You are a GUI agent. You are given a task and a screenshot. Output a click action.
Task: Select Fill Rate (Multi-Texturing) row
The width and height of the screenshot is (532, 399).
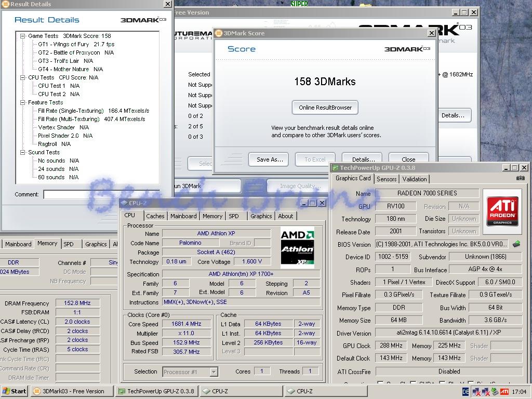91,119
